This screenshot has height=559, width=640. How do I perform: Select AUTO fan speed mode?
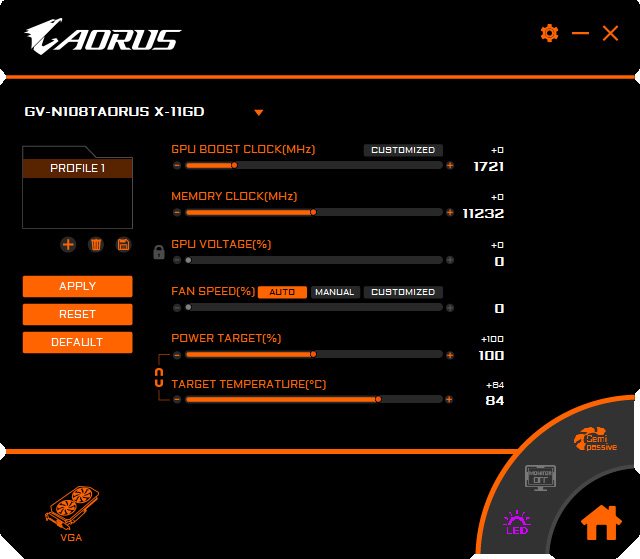coord(282,292)
